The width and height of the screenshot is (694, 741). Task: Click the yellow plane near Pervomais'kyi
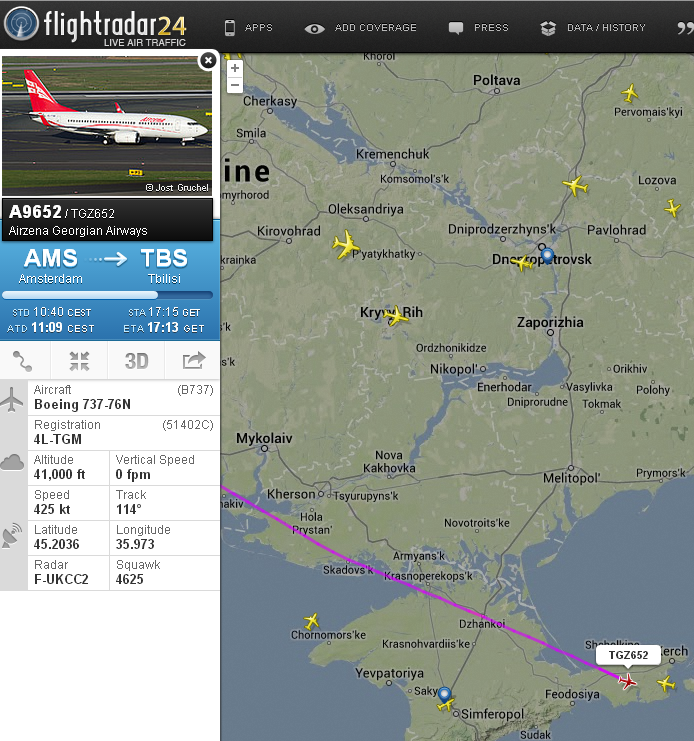[x=630, y=93]
